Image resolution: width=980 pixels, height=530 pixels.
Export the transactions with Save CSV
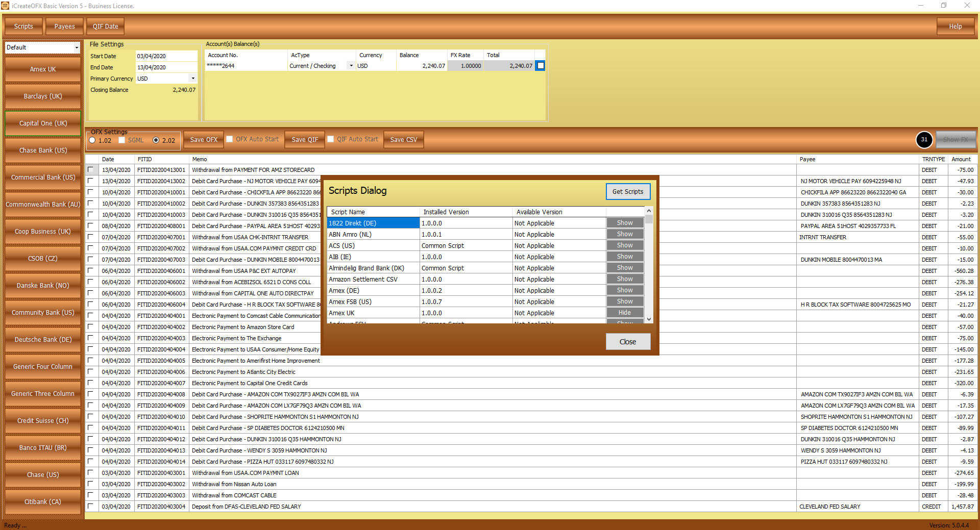(403, 139)
